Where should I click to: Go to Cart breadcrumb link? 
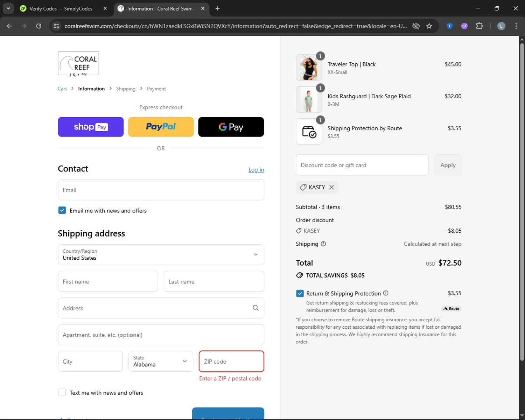point(62,89)
